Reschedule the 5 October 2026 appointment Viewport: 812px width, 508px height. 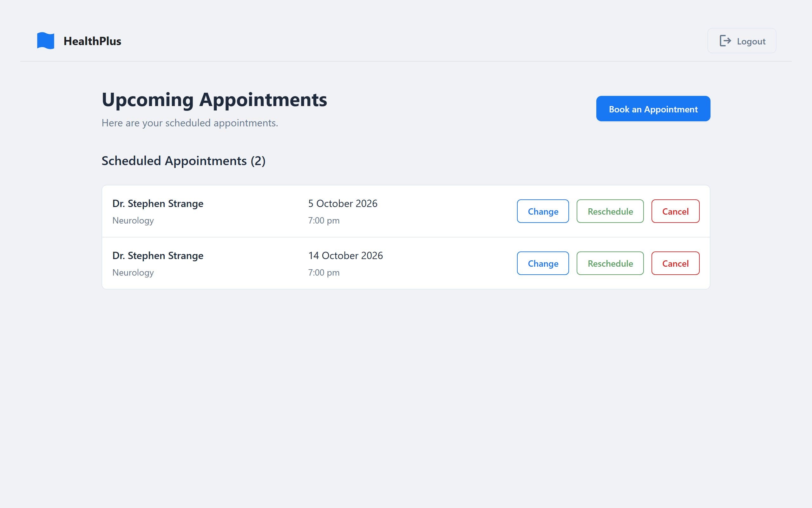pyautogui.click(x=610, y=211)
